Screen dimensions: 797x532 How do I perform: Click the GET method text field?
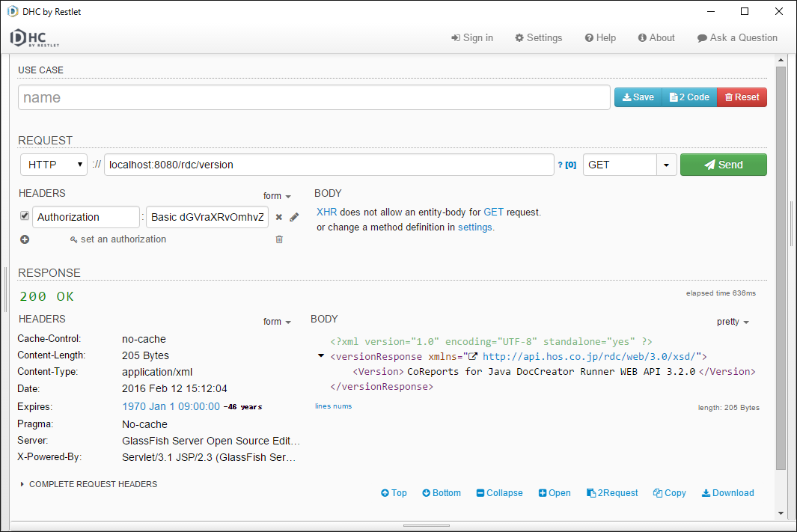click(620, 165)
